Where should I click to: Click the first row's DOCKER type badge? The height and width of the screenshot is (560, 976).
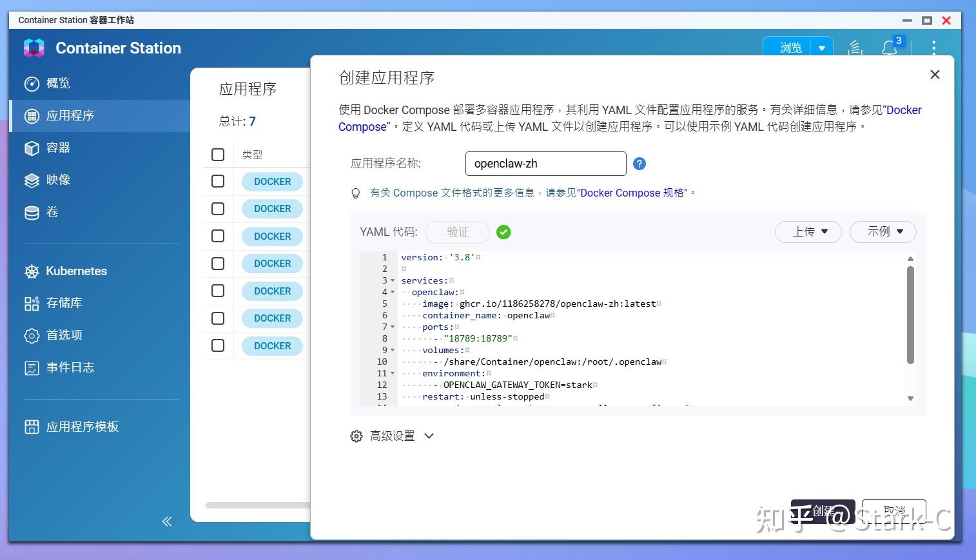click(x=272, y=182)
